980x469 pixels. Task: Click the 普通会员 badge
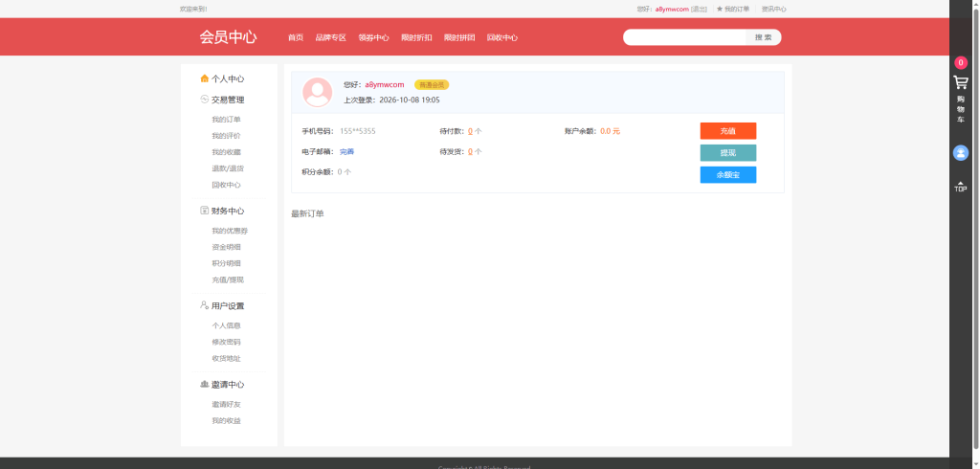coord(432,84)
